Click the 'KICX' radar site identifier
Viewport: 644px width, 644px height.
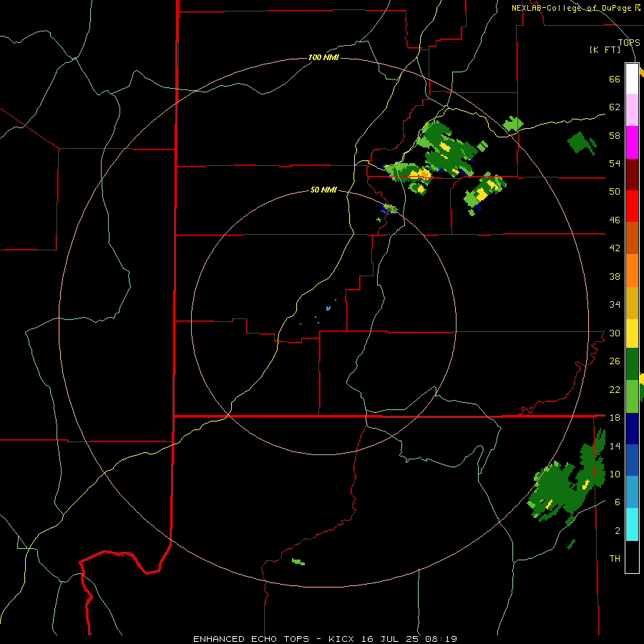tap(343, 639)
